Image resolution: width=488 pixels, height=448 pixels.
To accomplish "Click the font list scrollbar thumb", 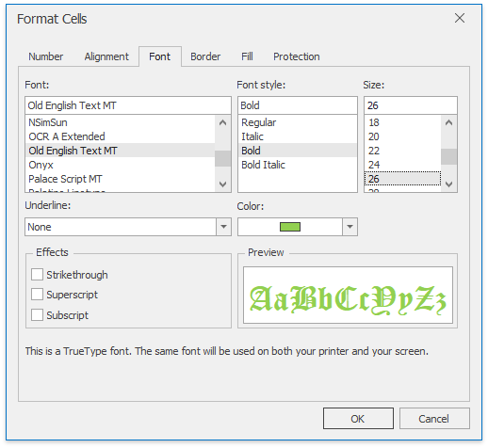I will pyautogui.click(x=222, y=158).
